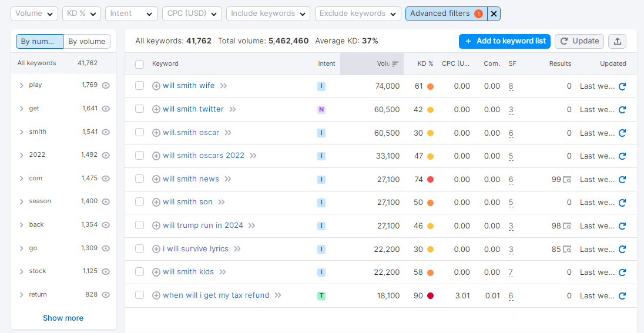Expand the get keyword group
Screen dimensions: 644x333
(21, 109)
